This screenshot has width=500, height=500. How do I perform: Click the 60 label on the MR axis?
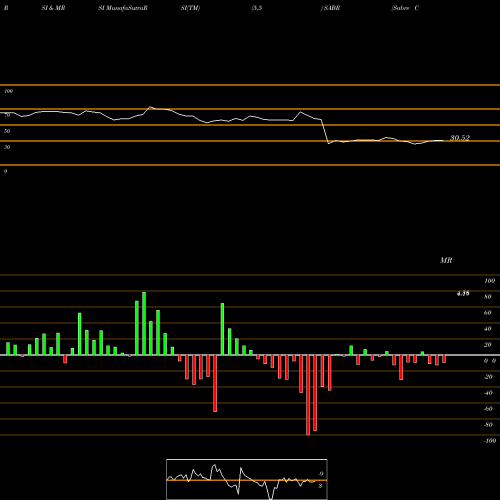coord(488,313)
